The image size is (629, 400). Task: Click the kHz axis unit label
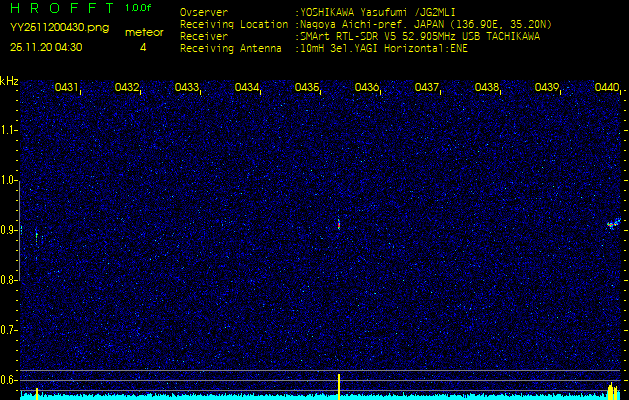pos(9,81)
